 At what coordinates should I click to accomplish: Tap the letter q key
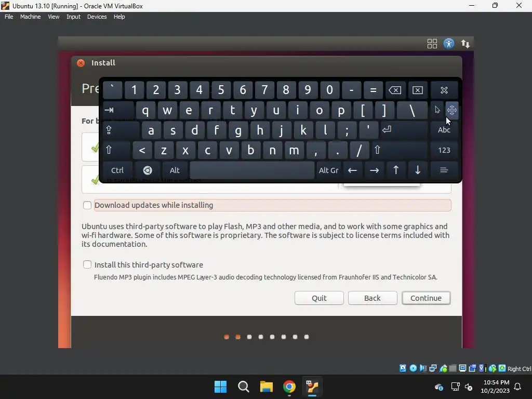coord(145,110)
